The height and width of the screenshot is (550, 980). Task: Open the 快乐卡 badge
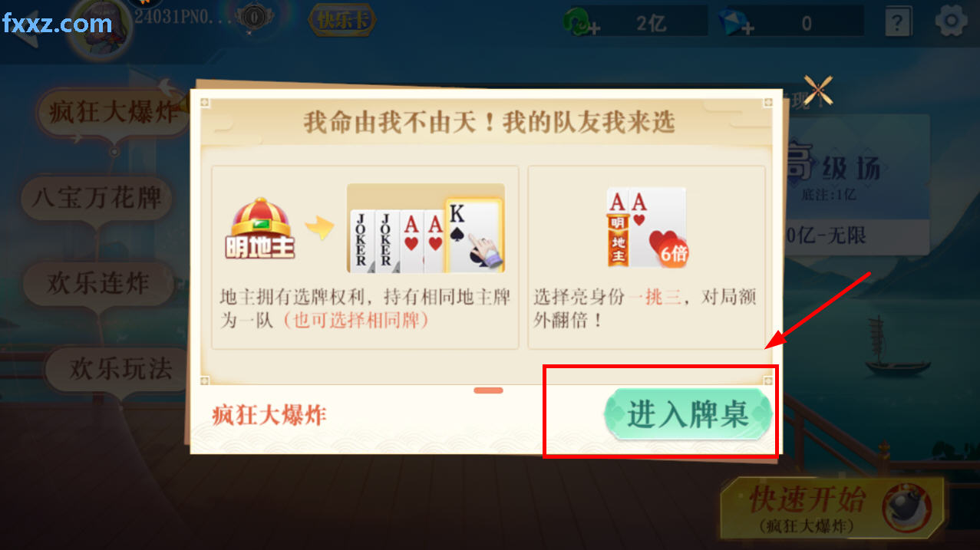click(342, 20)
